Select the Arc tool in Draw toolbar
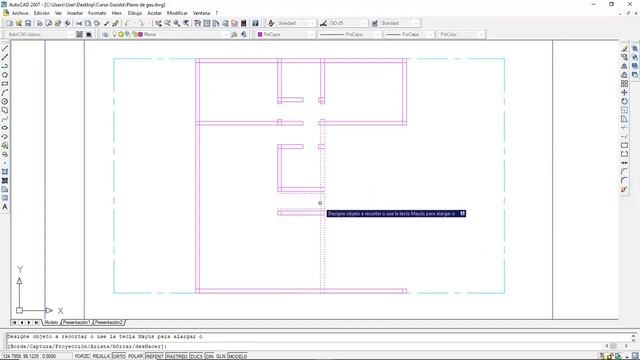640x360 pixels. [5, 93]
